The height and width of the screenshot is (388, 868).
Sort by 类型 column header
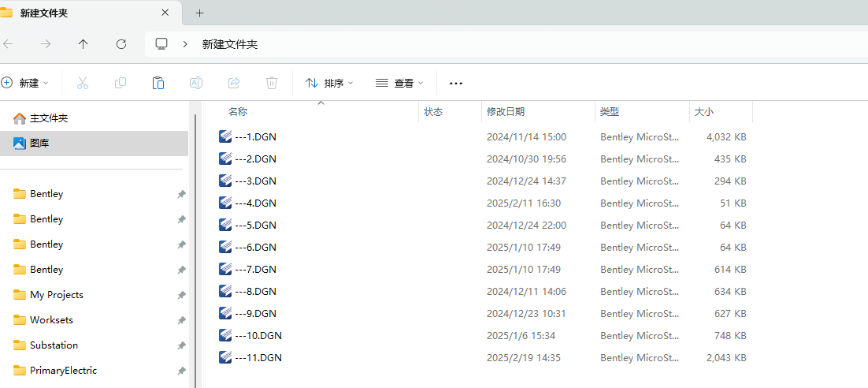pos(610,112)
